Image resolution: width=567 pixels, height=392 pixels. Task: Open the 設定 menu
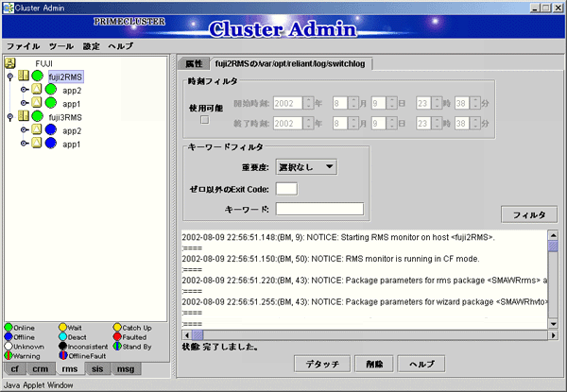coord(91,46)
